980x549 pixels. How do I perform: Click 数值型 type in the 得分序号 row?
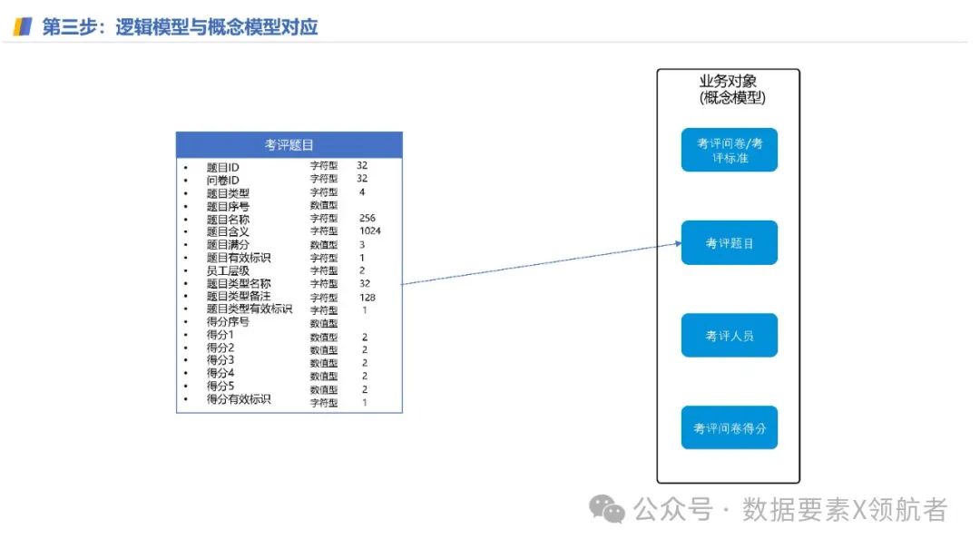coord(324,323)
